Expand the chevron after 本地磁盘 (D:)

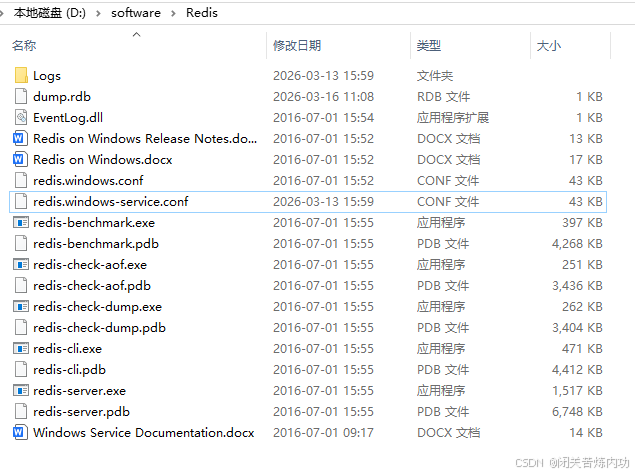[98, 13]
